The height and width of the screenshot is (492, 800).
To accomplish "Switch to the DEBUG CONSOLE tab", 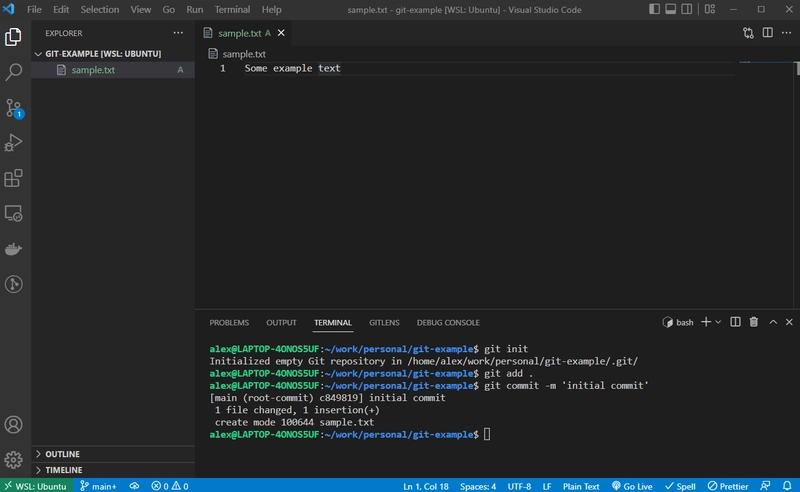I will click(448, 323).
